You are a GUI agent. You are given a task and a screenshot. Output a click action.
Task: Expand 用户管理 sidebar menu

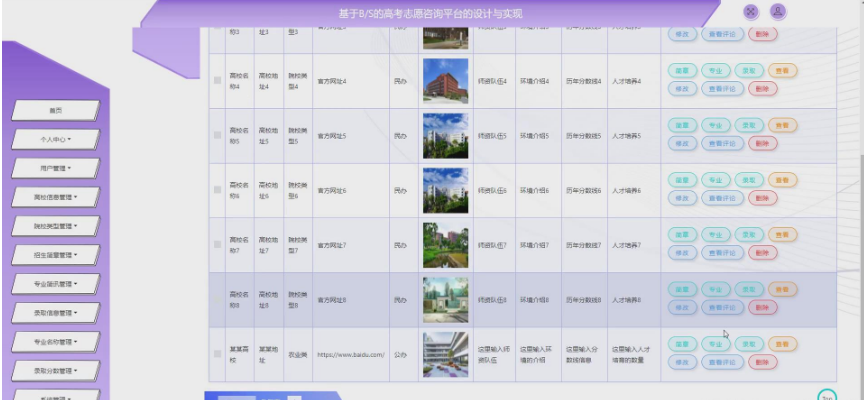(x=56, y=168)
